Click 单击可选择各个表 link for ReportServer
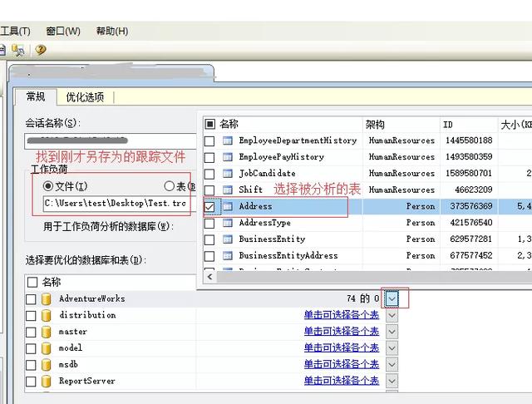Viewport: 532px width, 404px height. 342,381
